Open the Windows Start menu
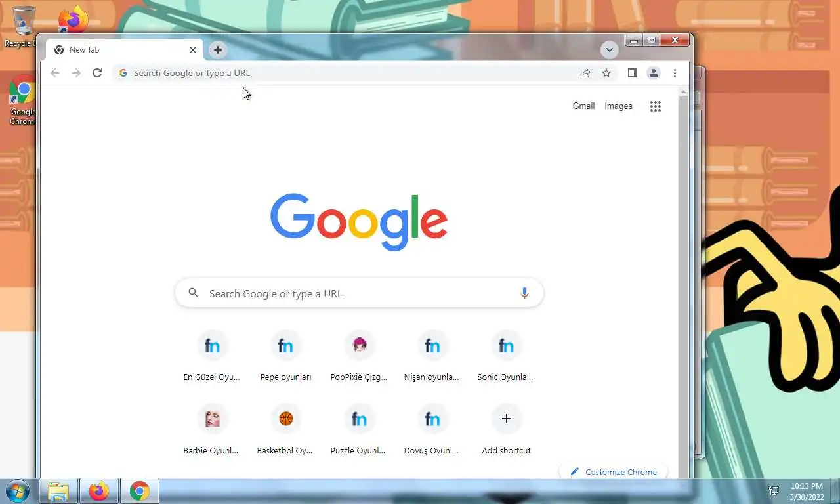This screenshot has width=840, height=504. [17, 491]
